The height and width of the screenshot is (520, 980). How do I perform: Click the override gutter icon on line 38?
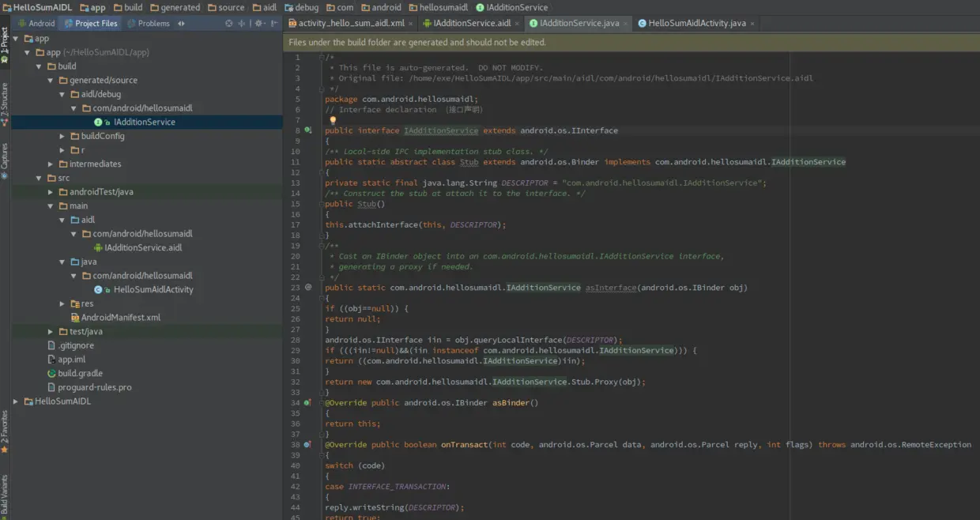(x=308, y=445)
